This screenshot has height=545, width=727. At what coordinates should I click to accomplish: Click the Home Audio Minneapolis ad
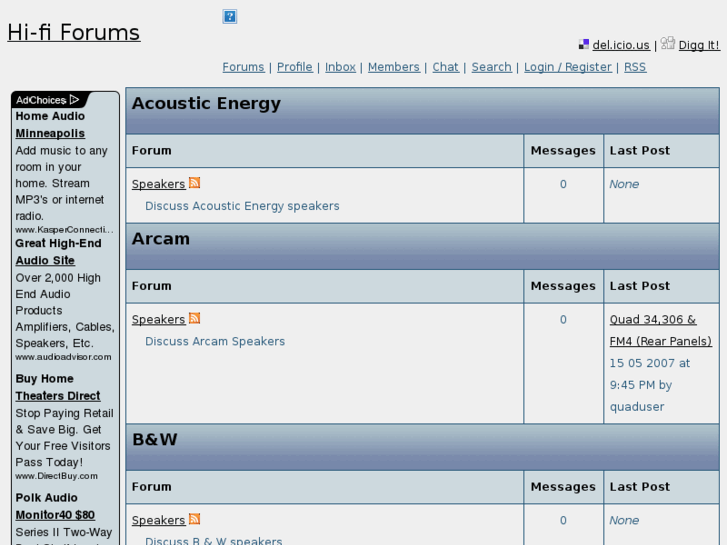pos(50,124)
